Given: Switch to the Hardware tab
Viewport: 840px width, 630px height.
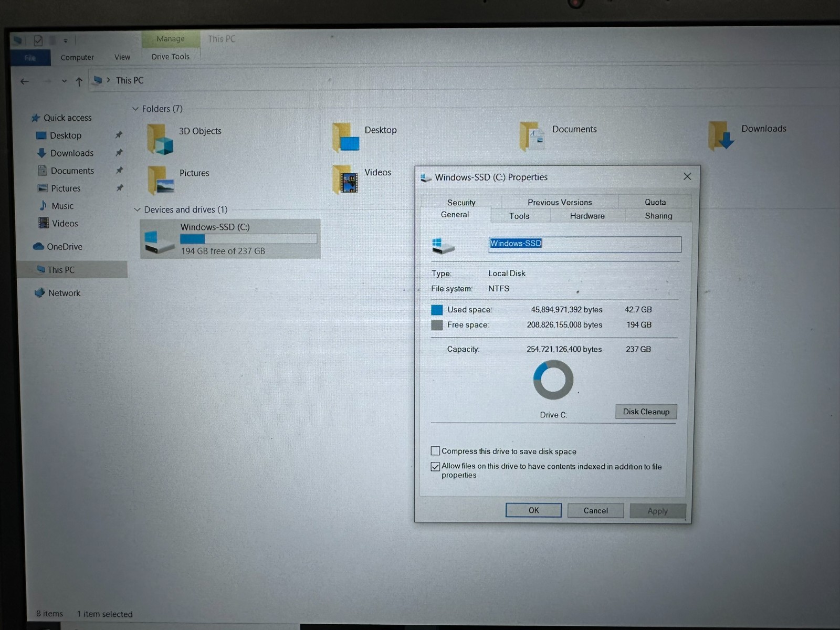Looking at the screenshot, I should [x=587, y=216].
